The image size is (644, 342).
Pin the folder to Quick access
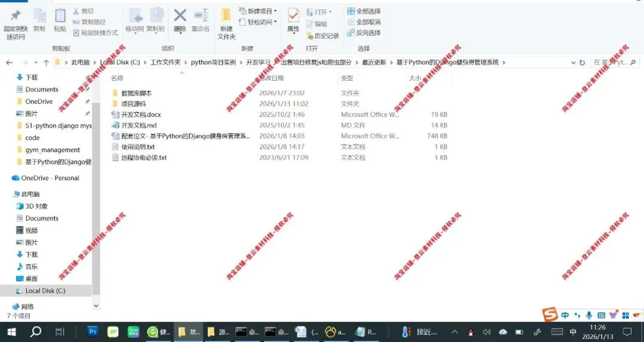tap(16, 25)
